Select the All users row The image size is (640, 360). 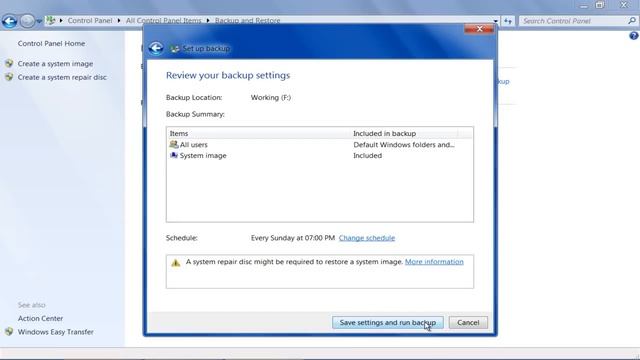[320, 144]
